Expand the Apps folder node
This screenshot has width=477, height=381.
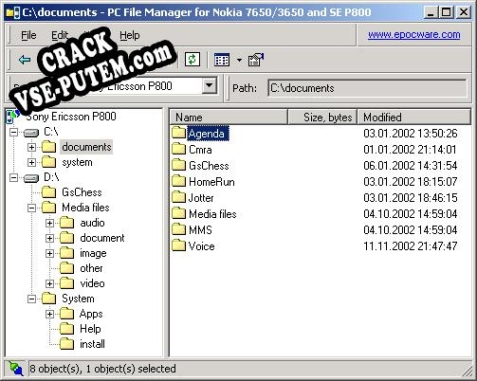click(50, 314)
